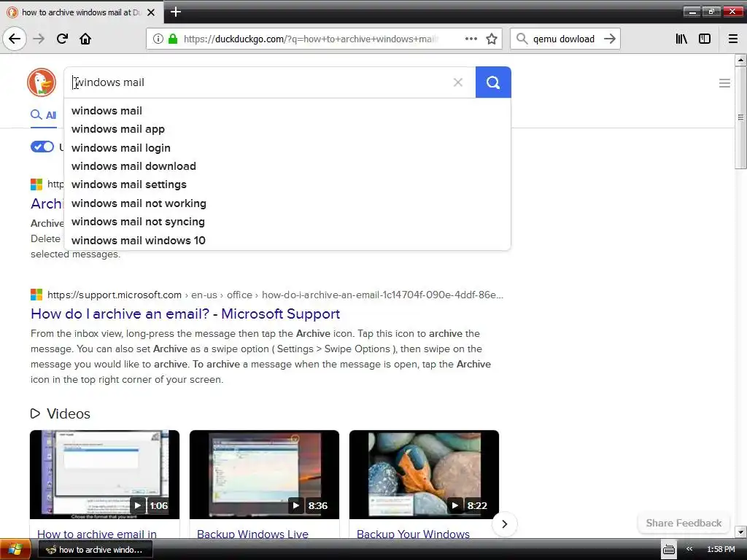Choose suggestion 'windows mail not syncing'

click(x=287, y=222)
